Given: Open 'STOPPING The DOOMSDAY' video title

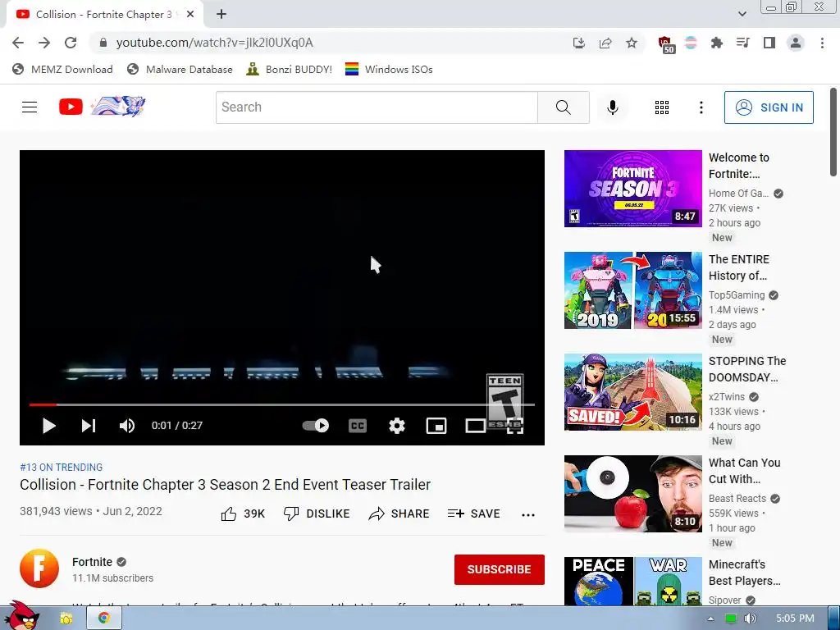Looking at the screenshot, I should point(746,369).
